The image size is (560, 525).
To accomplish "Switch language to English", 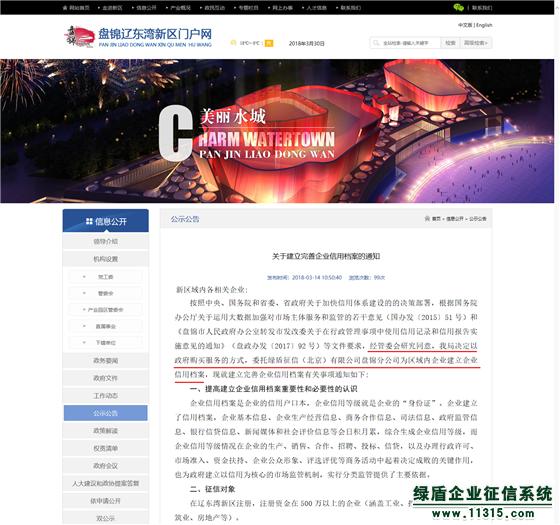I will point(484,25).
